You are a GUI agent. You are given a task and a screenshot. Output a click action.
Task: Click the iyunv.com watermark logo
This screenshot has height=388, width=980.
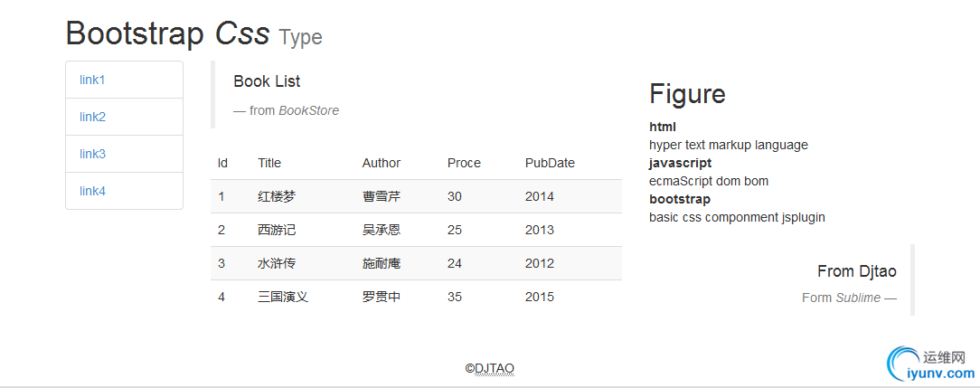coord(929,364)
